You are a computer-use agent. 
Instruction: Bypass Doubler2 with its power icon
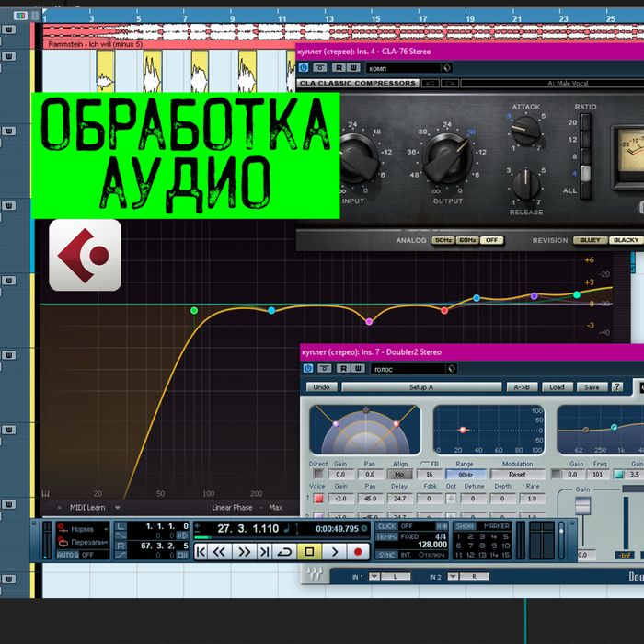pos(308,368)
